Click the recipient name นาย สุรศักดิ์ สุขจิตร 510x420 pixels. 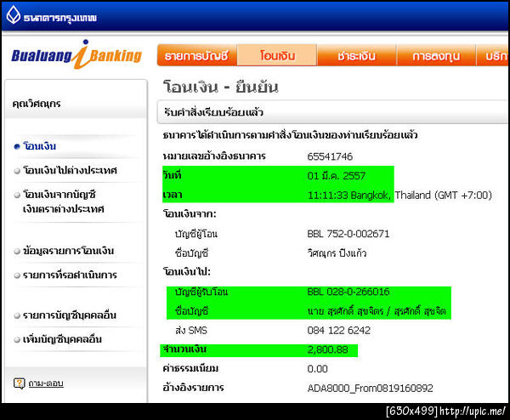(377, 311)
